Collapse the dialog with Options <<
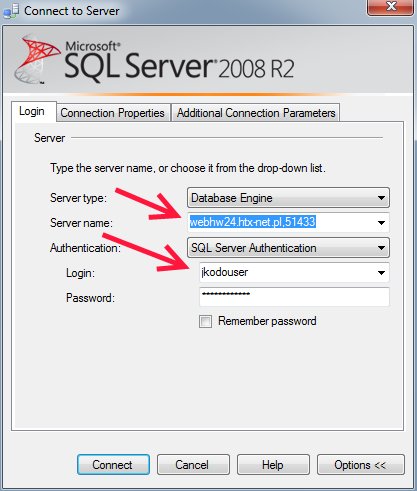417x491 pixels. [x=361, y=465]
